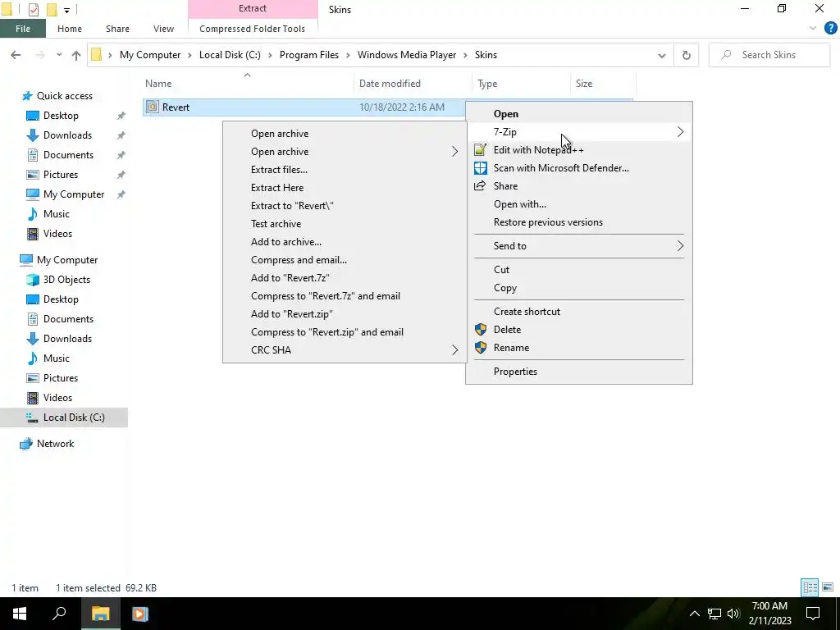
Task: Choose Open with... entry
Action: [519, 204]
